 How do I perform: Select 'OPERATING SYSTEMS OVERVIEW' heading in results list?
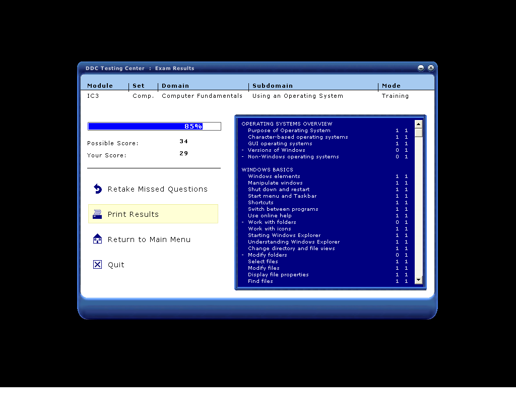(x=287, y=124)
